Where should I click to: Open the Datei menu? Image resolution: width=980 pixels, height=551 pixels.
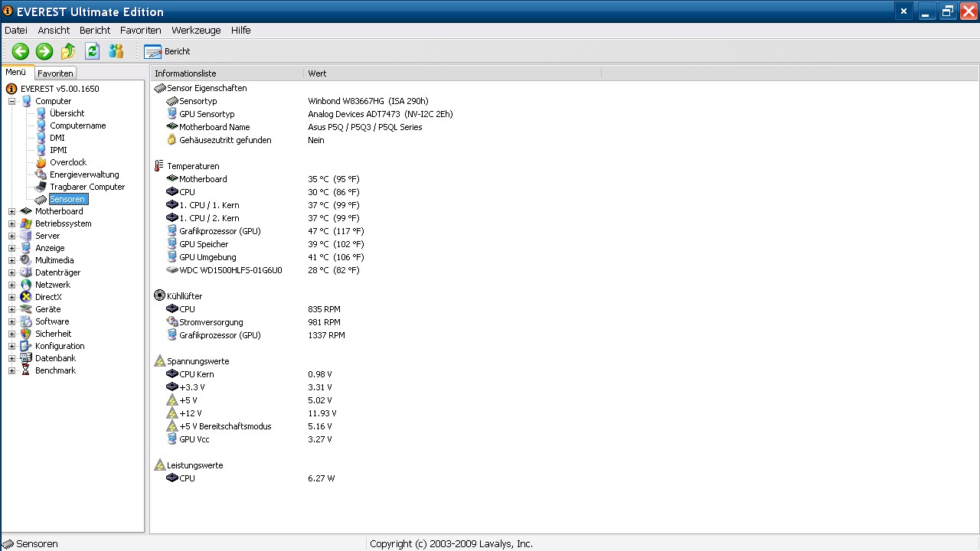pos(16,31)
